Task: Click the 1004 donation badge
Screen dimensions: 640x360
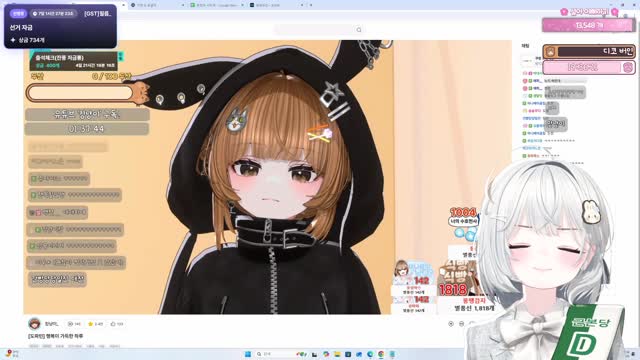Action: (463, 216)
